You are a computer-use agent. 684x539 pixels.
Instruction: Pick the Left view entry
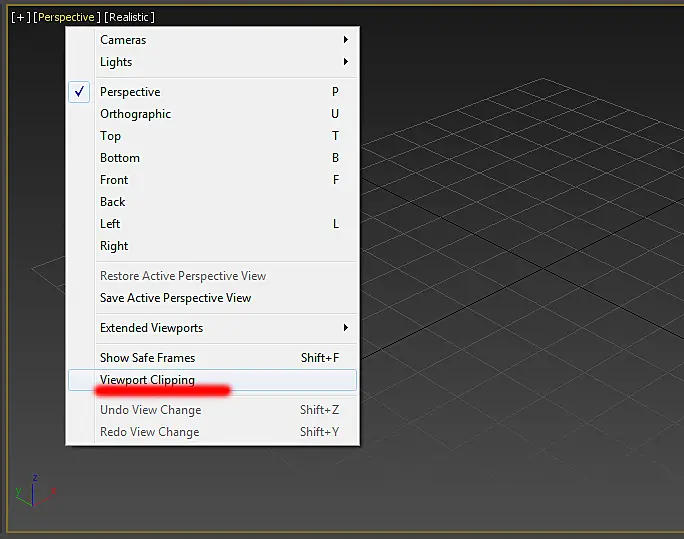[x=212, y=224]
